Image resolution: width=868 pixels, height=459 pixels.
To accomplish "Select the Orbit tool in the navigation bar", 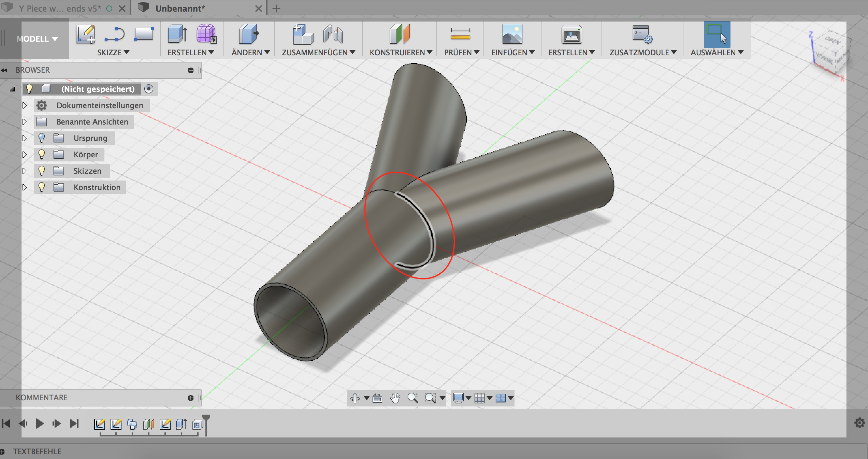I will [355, 398].
